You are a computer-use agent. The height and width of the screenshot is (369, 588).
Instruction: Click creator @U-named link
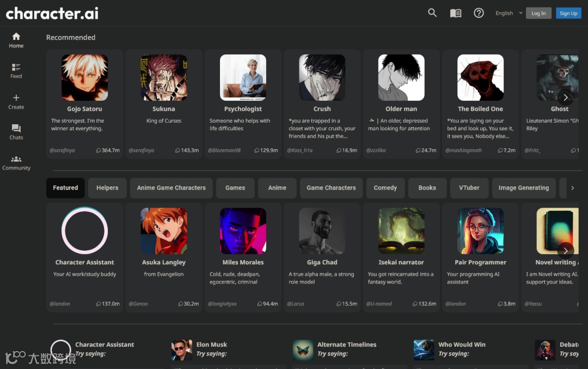coord(379,304)
